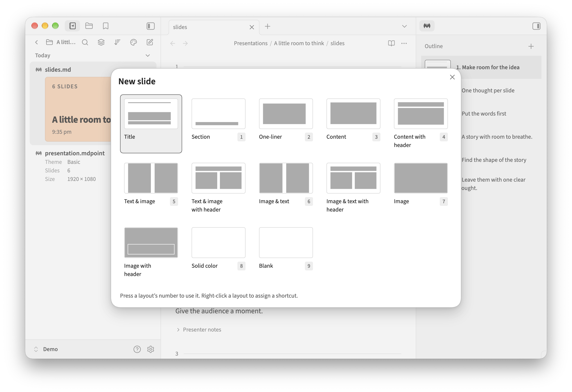Choose the Blank layout
Screen dimensions: 572x392
286,253
